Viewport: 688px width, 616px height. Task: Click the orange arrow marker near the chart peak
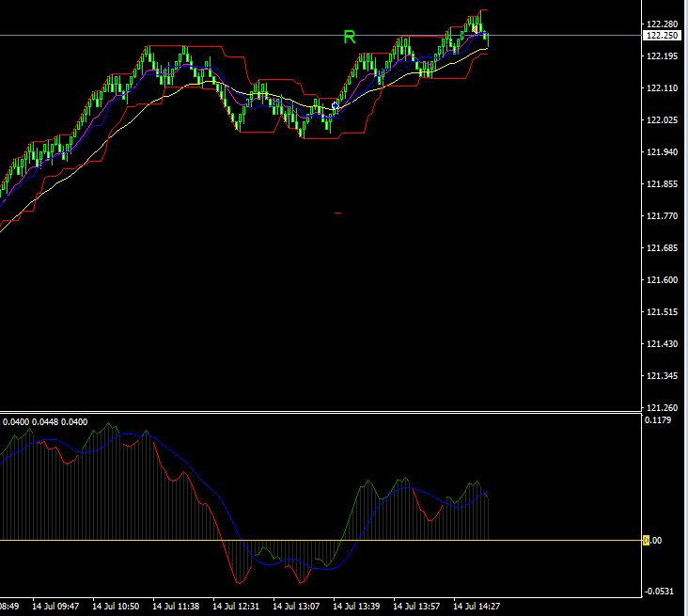pos(475,29)
